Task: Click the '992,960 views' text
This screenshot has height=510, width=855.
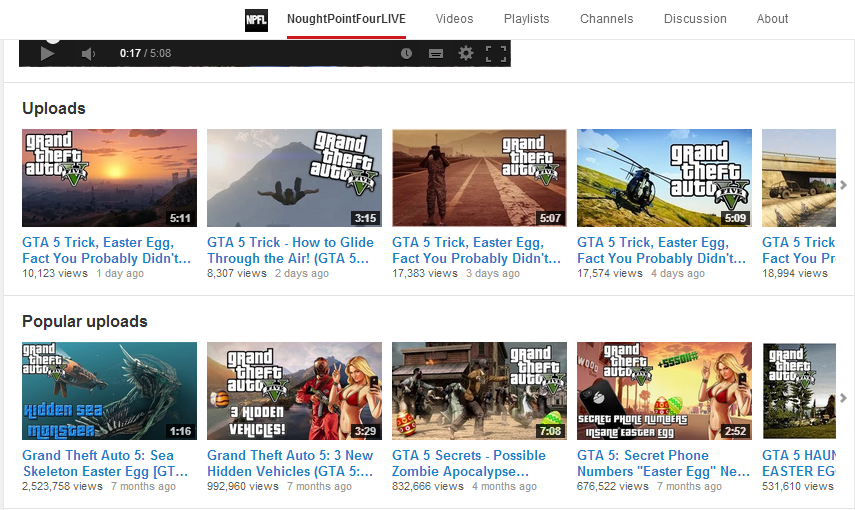Action: pyautogui.click(x=243, y=486)
